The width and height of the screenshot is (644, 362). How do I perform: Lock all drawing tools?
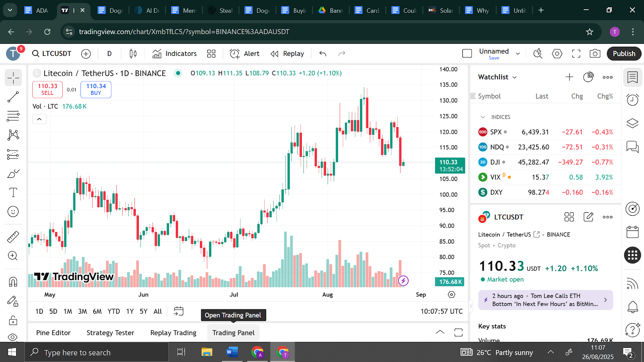pos(13,320)
